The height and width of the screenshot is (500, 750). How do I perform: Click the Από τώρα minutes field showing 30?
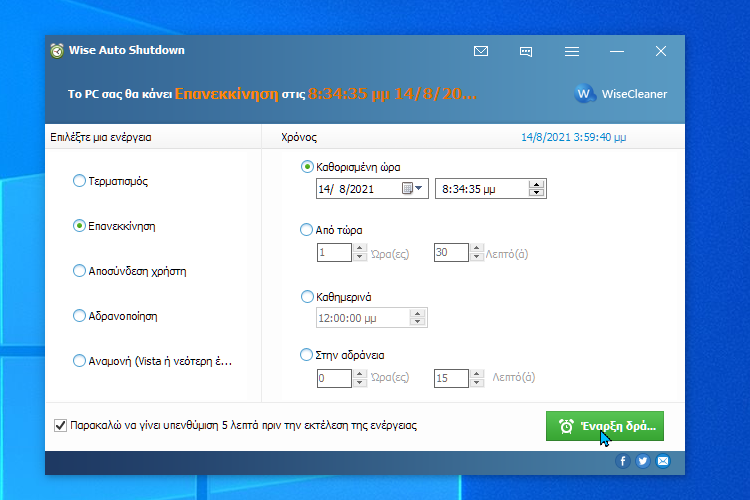451,252
